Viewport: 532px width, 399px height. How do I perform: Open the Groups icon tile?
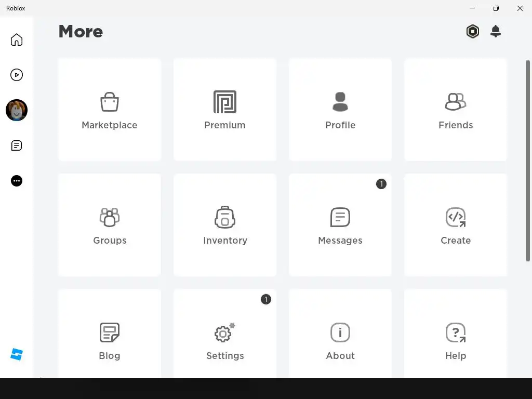click(x=110, y=217)
